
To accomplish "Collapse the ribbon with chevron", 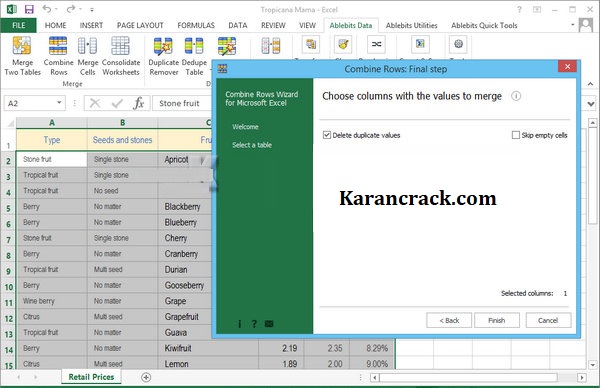I will [x=590, y=84].
